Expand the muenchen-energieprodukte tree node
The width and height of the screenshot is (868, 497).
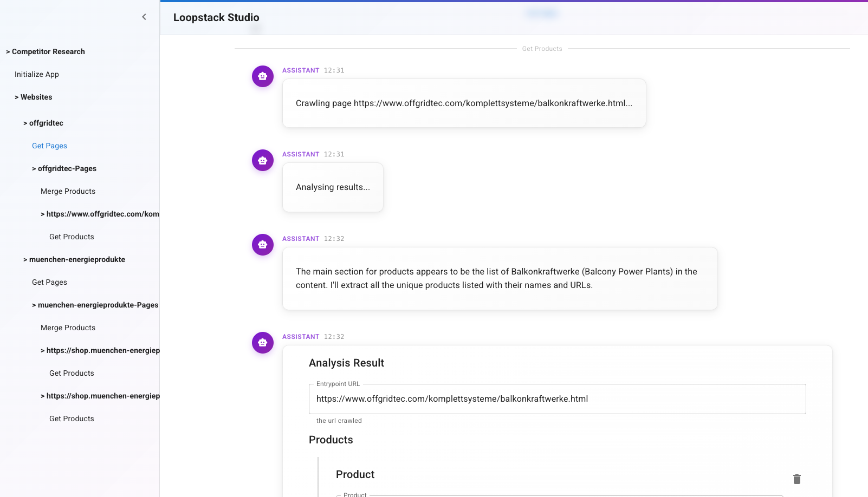coord(74,259)
